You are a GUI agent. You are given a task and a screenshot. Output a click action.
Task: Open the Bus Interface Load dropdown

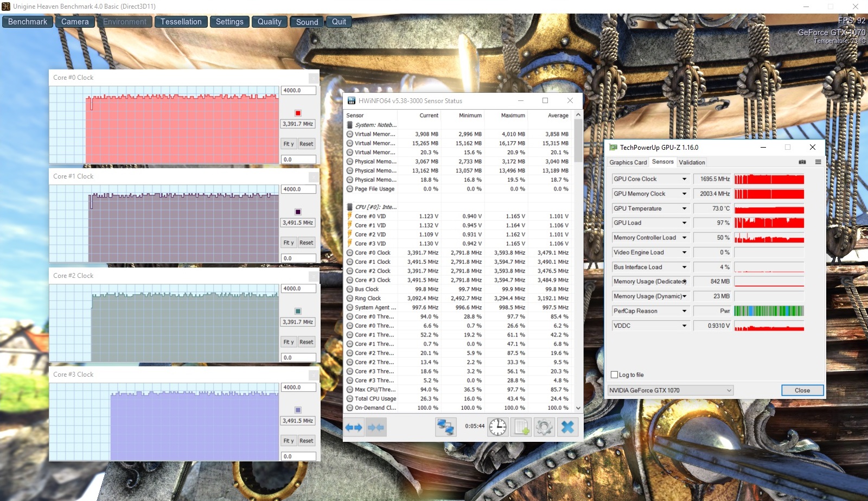pos(684,267)
